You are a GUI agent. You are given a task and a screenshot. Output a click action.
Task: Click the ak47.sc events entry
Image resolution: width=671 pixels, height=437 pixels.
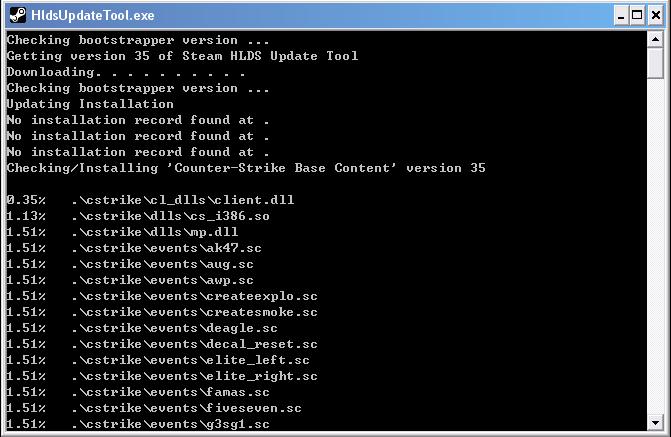tap(166, 248)
